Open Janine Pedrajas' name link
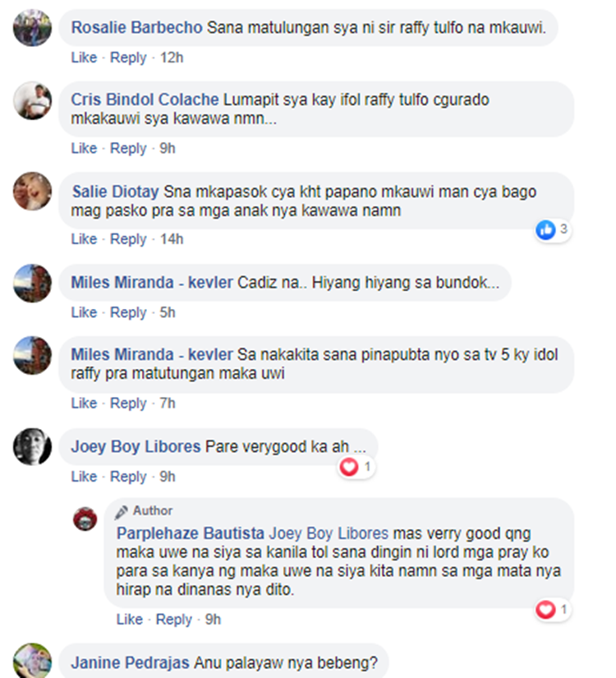The image size is (616, 678). 130,663
